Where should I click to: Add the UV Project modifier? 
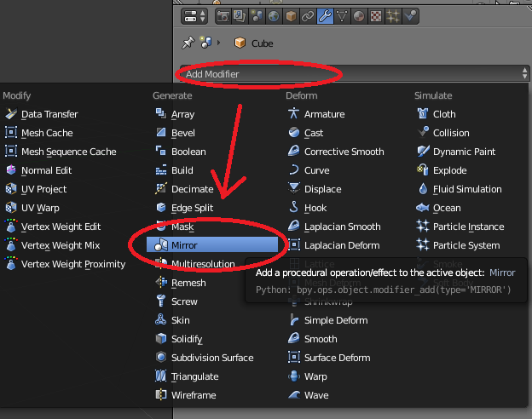36,189
